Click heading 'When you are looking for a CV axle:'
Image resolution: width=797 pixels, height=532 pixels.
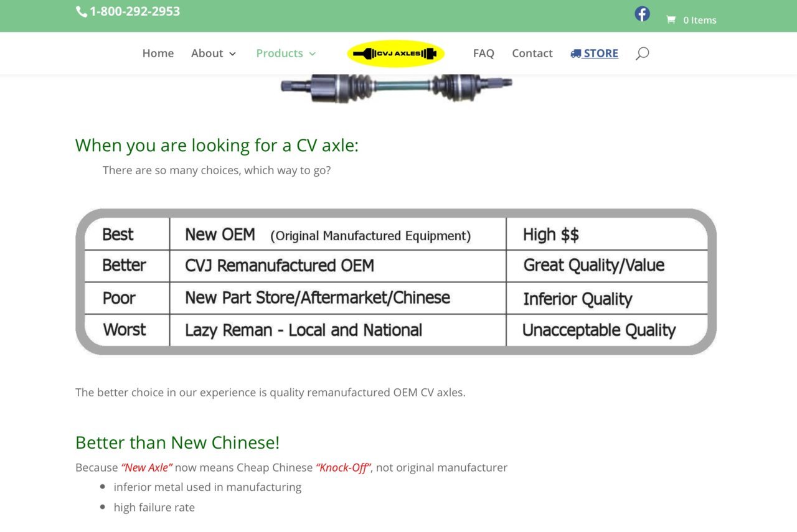point(217,145)
